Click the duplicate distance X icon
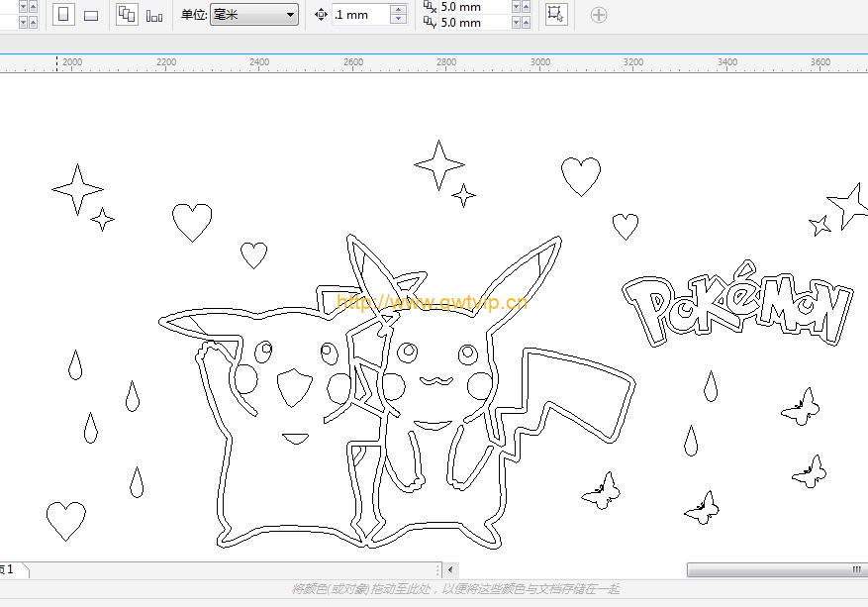This screenshot has width=868, height=607. [431, 7]
